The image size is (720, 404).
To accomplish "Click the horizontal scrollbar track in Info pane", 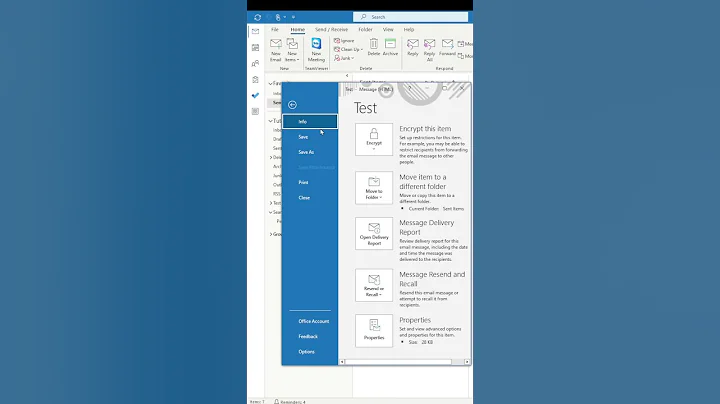I will [x=405, y=362].
